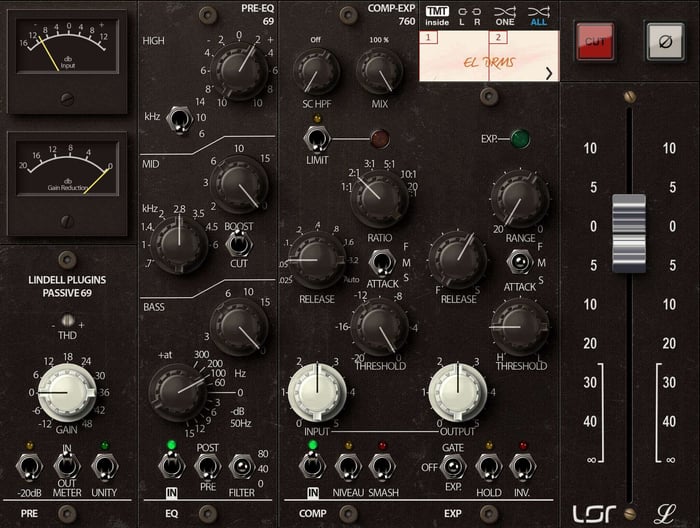Click the HIGH boost/cut knob
This screenshot has height=528, width=700.
click(239, 71)
